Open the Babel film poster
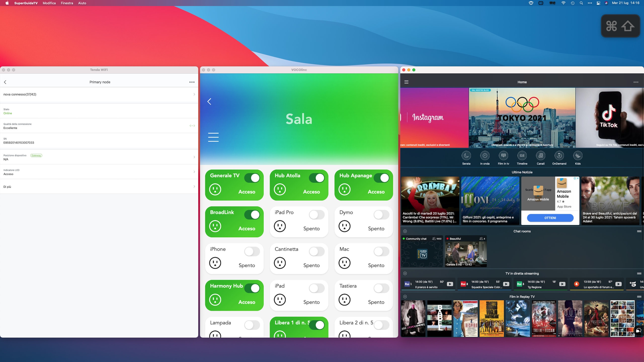 (439, 319)
